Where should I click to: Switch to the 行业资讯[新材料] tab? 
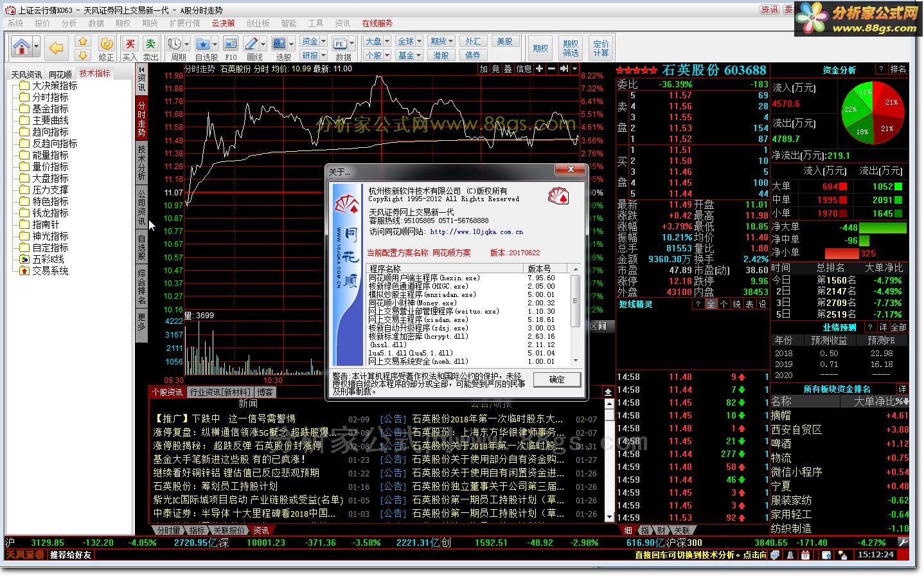(220, 392)
